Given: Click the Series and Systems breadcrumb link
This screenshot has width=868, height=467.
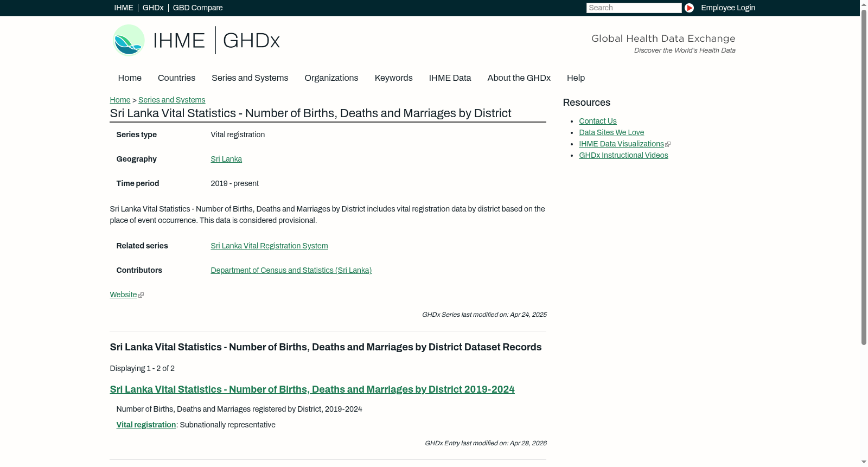Looking at the screenshot, I should click(x=171, y=100).
